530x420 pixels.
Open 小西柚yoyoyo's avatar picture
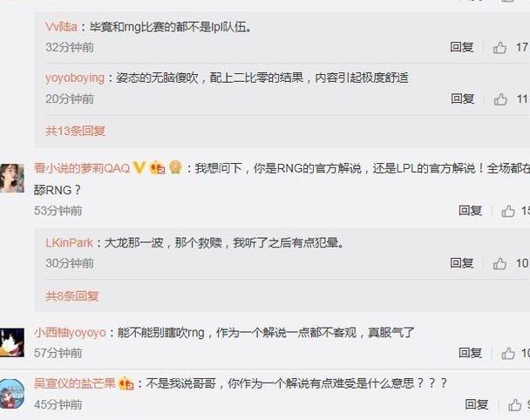click(x=12, y=342)
